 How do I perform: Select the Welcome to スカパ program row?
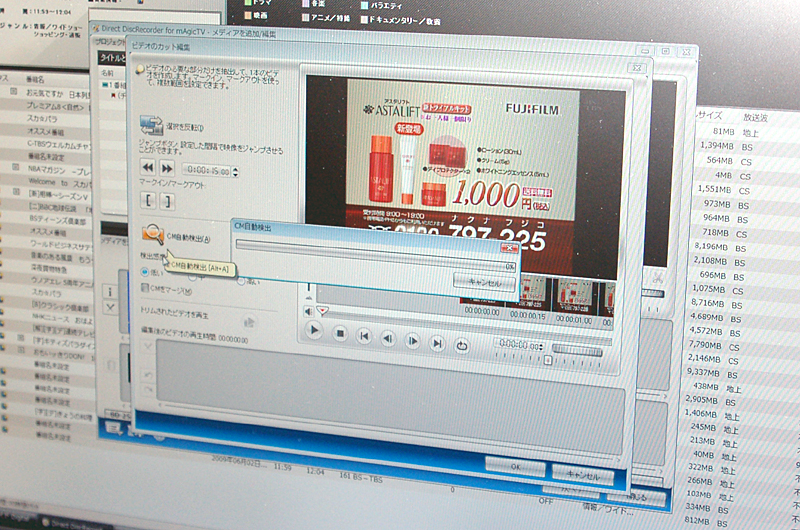(x=60, y=182)
